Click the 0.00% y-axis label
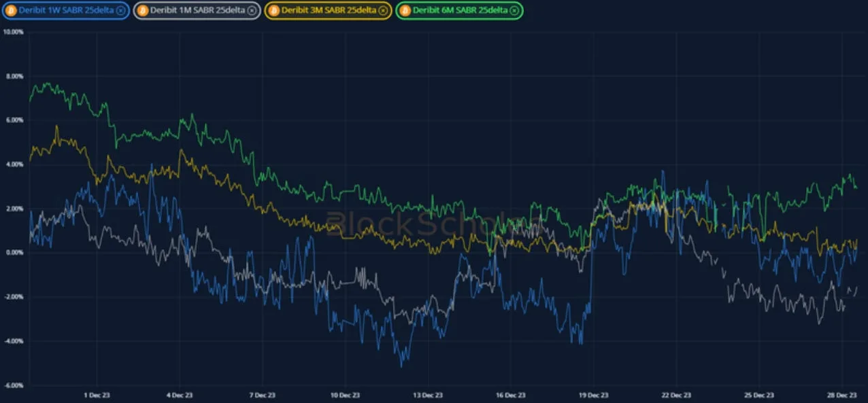This screenshot has height=403, width=868. click(14, 253)
